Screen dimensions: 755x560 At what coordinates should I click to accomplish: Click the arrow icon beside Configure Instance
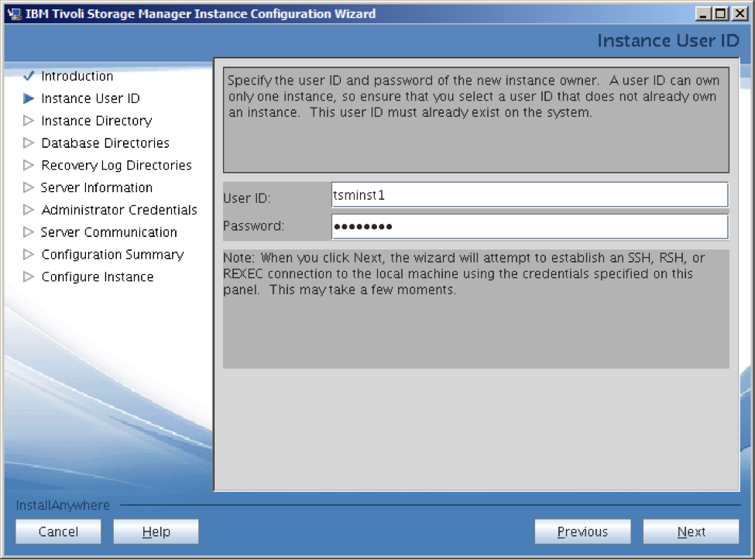click(29, 277)
